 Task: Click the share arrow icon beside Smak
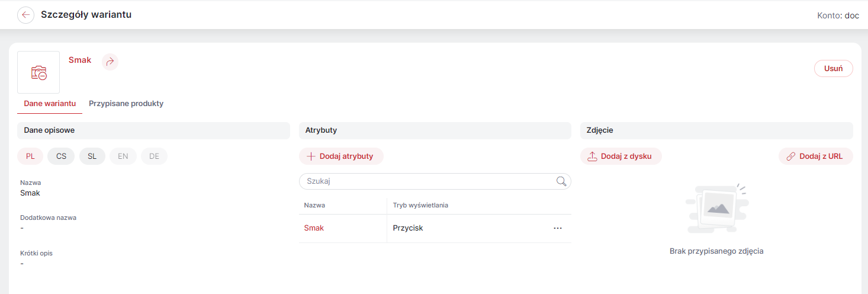click(110, 62)
